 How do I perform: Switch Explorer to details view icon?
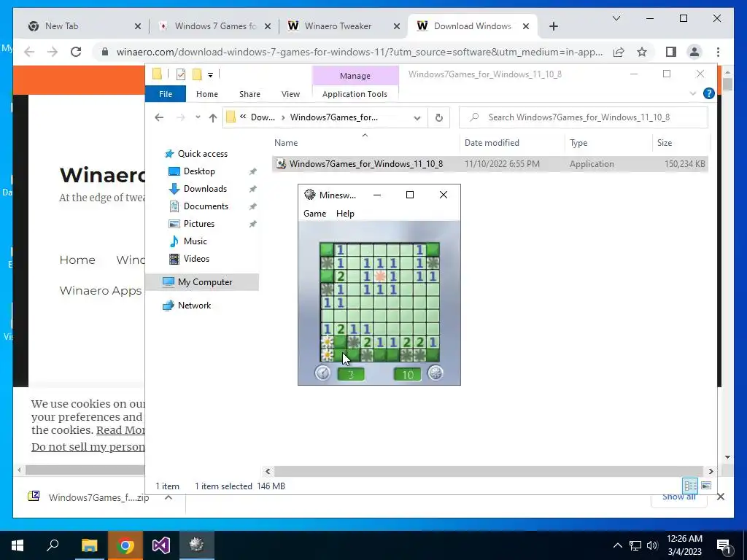690,486
